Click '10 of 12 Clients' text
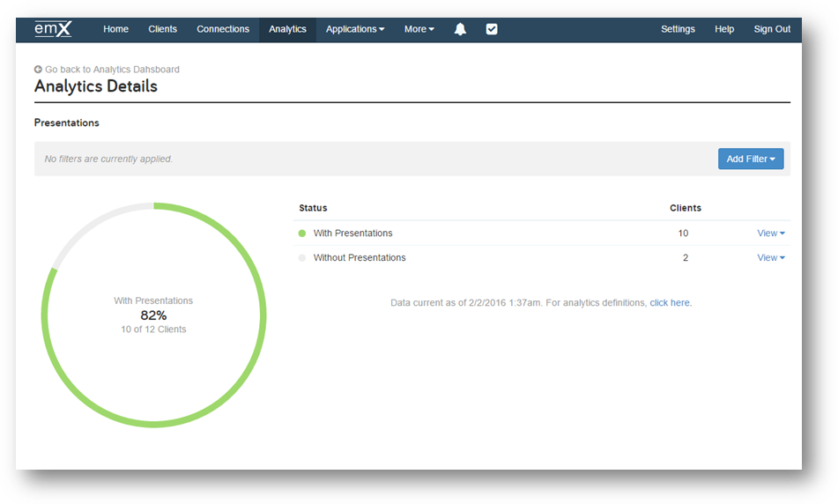The width and height of the screenshot is (838, 504). click(153, 330)
